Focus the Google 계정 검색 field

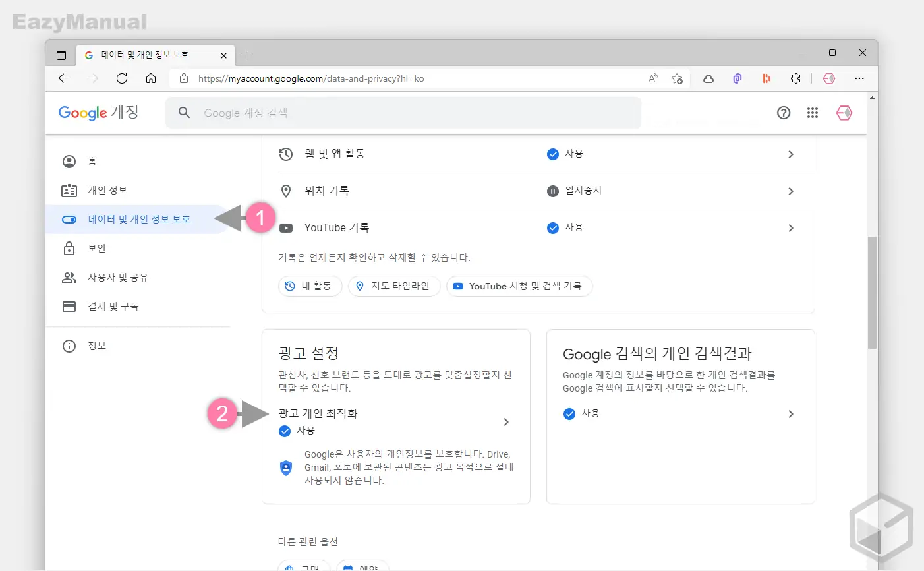pos(403,113)
